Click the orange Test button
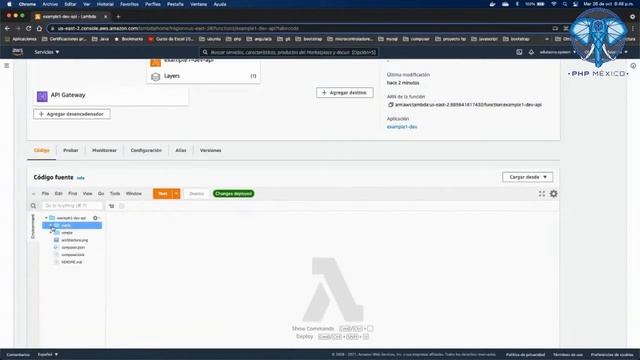This screenshot has width=640, height=360. 163,193
